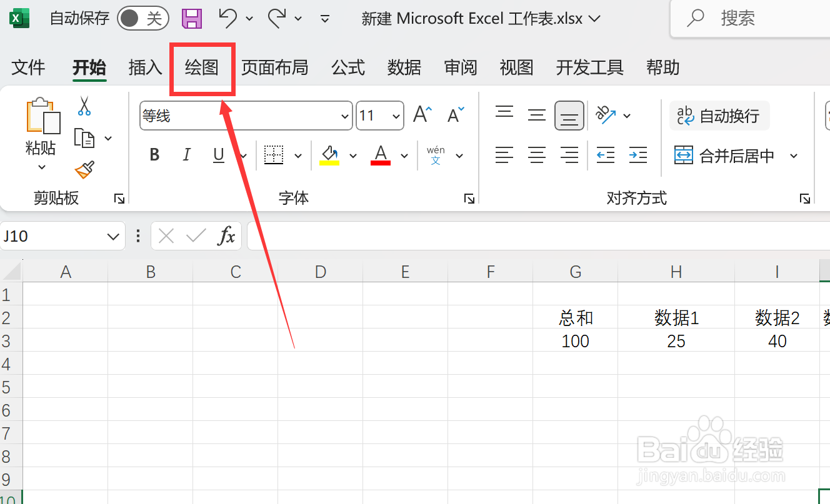Open the 合并后居中 dropdown arrow
830x504 pixels.
click(x=794, y=156)
